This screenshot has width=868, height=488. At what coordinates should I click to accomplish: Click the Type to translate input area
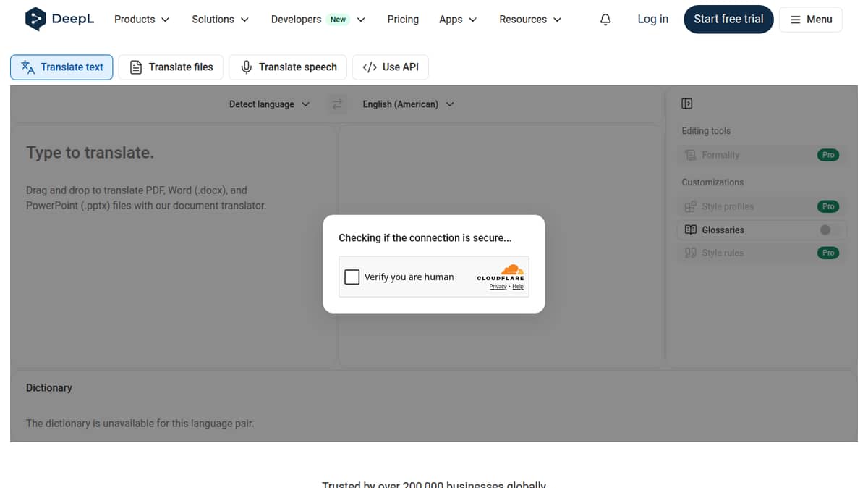point(173,246)
